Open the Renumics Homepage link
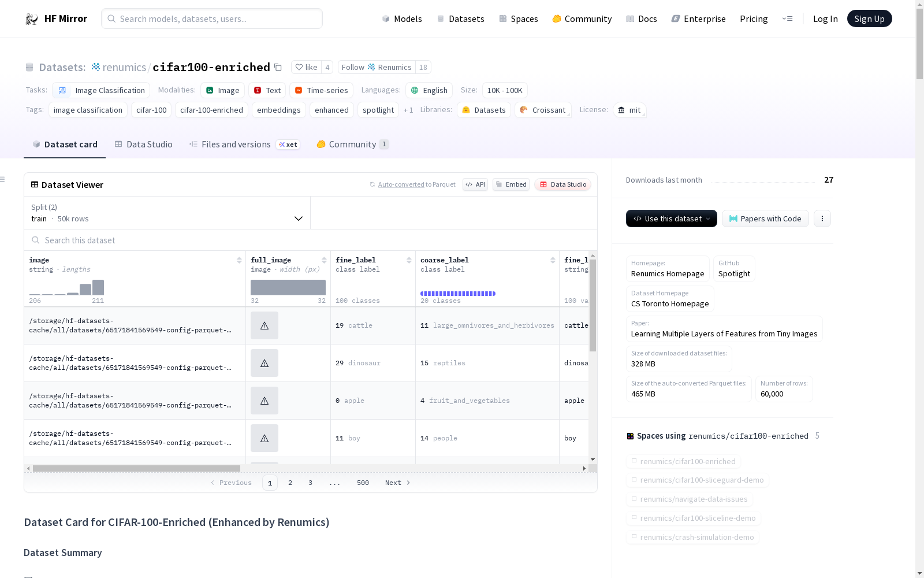The height and width of the screenshot is (578, 924). pos(668,269)
